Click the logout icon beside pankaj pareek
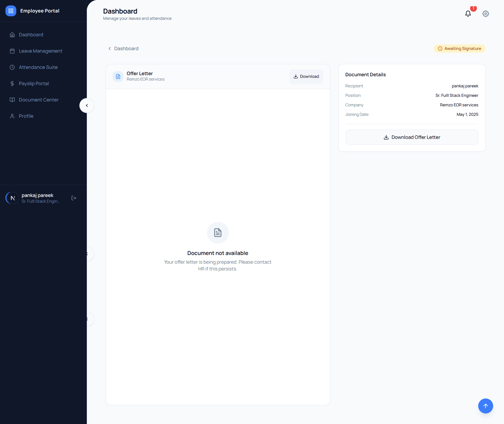 click(74, 198)
